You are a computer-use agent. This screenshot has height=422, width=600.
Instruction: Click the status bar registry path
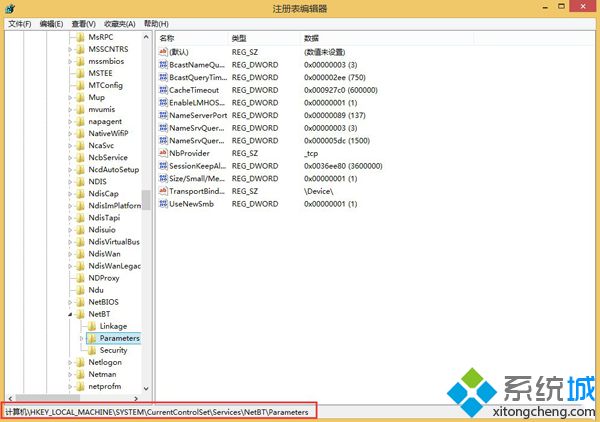157,412
